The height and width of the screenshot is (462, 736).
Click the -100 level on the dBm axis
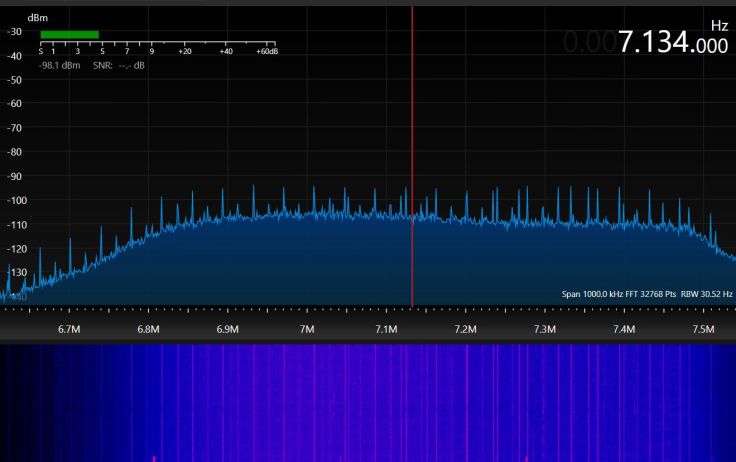(x=14, y=200)
